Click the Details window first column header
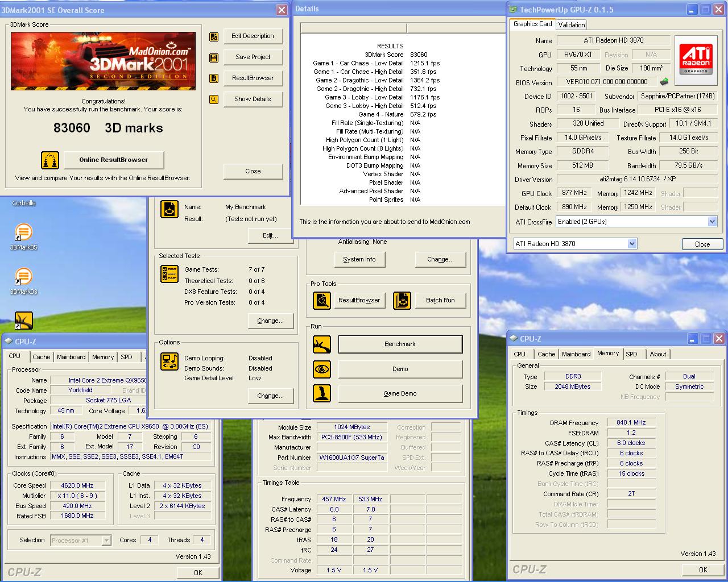Screen dimensions: 728x582 click(x=353, y=28)
